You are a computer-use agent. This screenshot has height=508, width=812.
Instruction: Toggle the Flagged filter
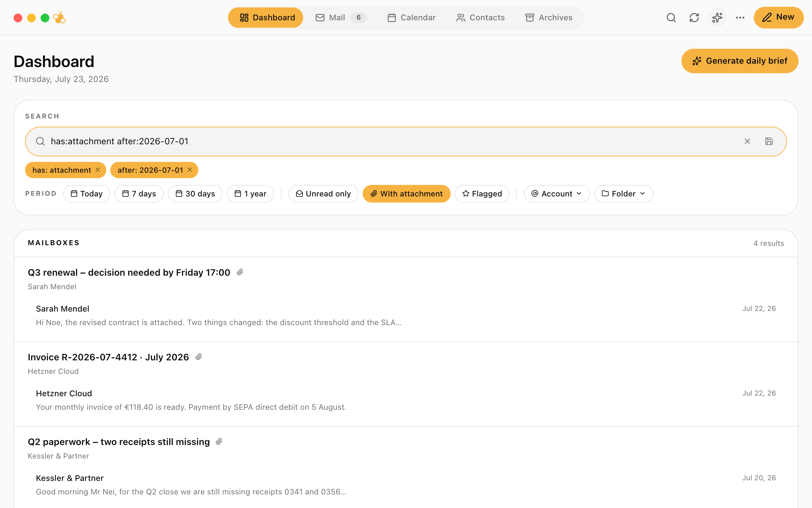[x=482, y=194]
